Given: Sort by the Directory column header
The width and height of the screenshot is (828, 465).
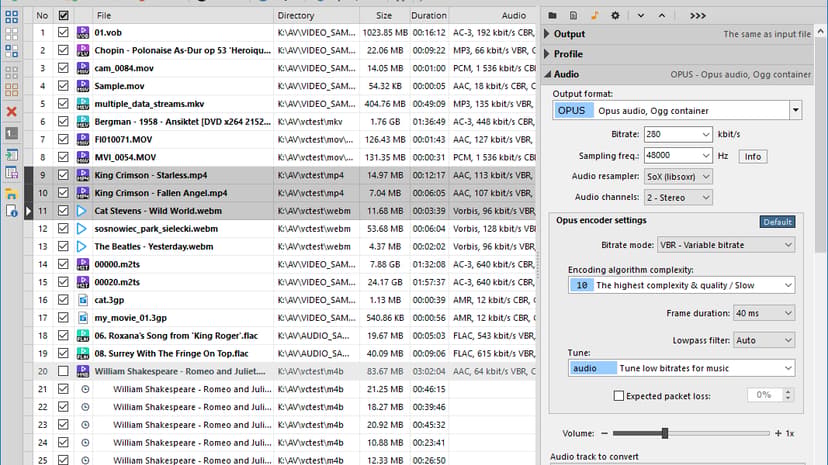Looking at the screenshot, I should point(316,15).
